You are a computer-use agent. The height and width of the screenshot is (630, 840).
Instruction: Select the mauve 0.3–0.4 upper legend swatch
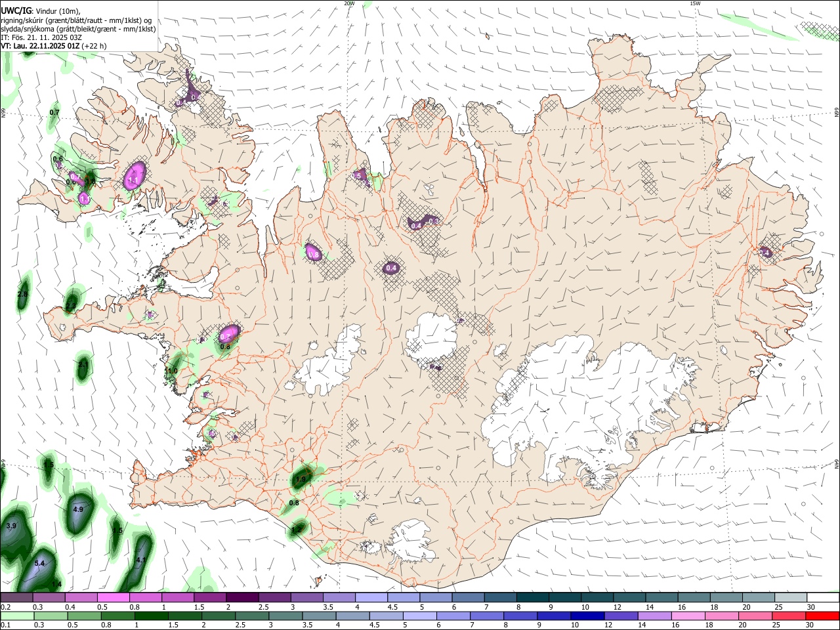coord(49,597)
